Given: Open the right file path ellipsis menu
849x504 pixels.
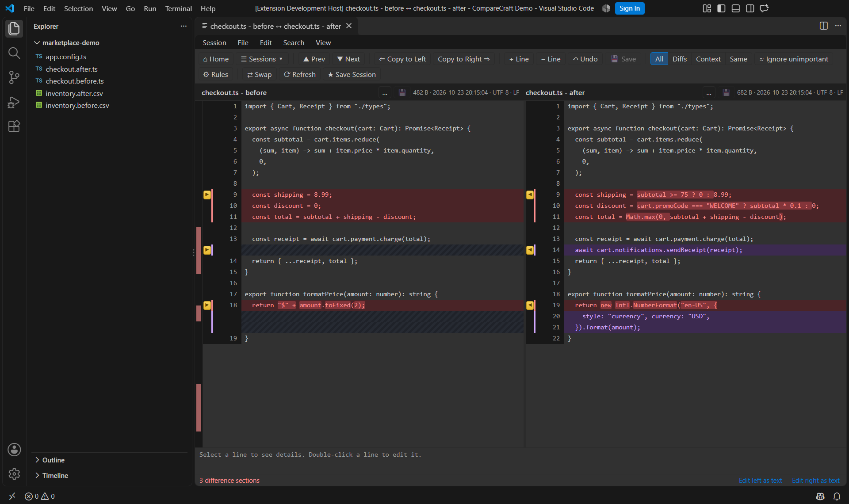Looking at the screenshot, I should 709,93.
